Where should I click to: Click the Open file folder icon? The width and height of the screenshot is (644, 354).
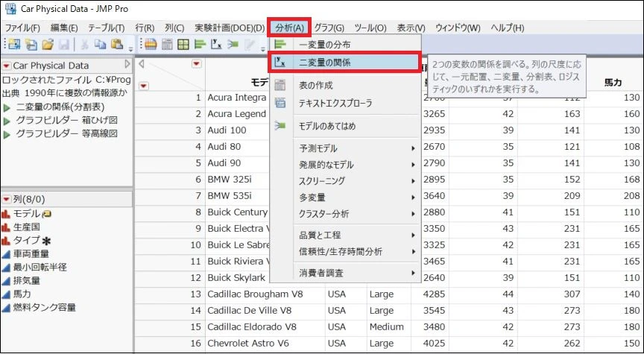point(48,45)
